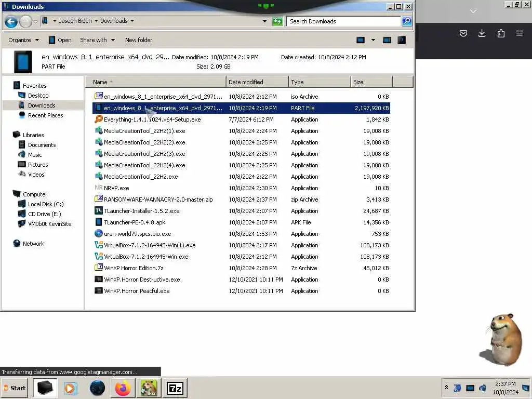Click the green refresh icon beside address bar
Screen dimensions: 532x399
(x=277, y=21)
